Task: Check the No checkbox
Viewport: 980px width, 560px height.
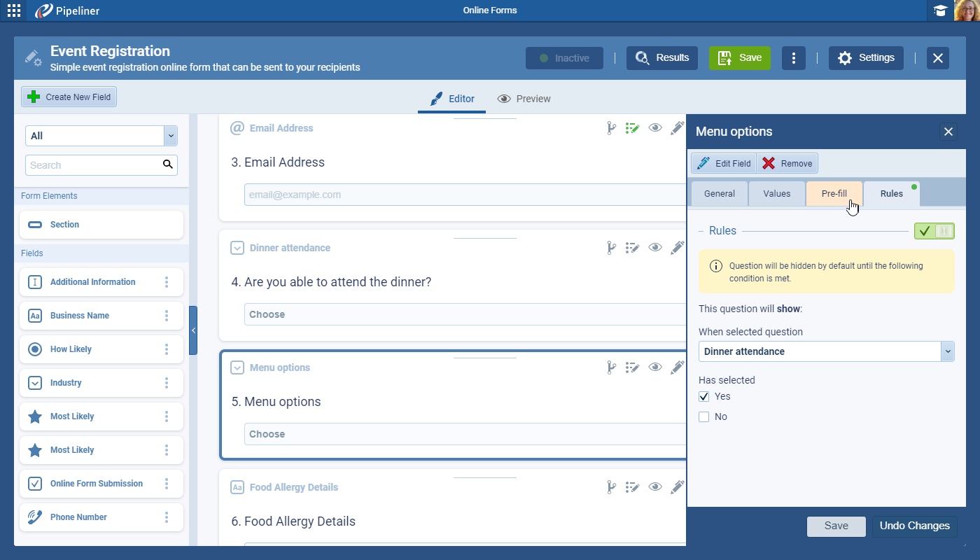Action: pos(704,416)
